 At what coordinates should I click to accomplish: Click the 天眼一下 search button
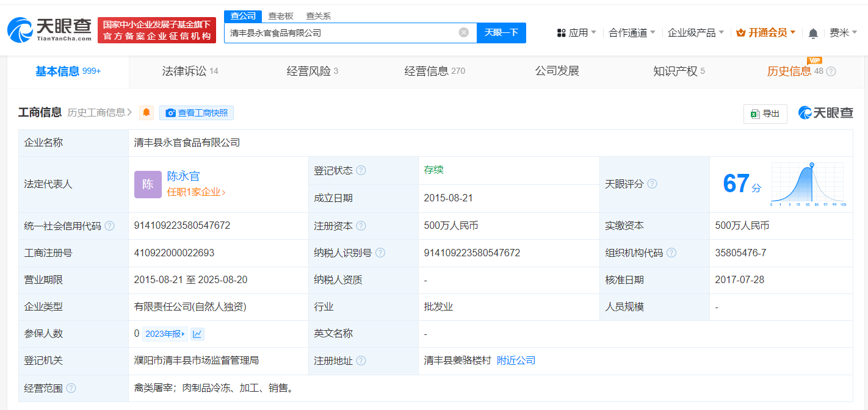pyautogui.click(x=501, y=32)
